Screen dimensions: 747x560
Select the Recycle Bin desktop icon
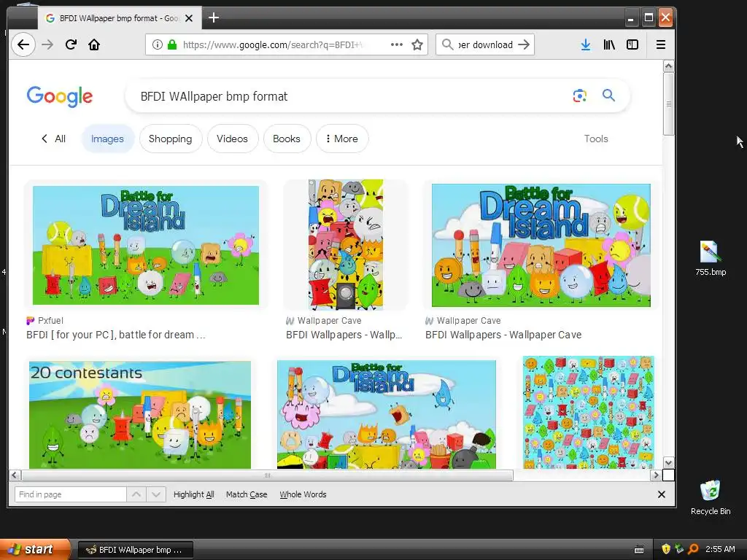click(x=711, y=497)
